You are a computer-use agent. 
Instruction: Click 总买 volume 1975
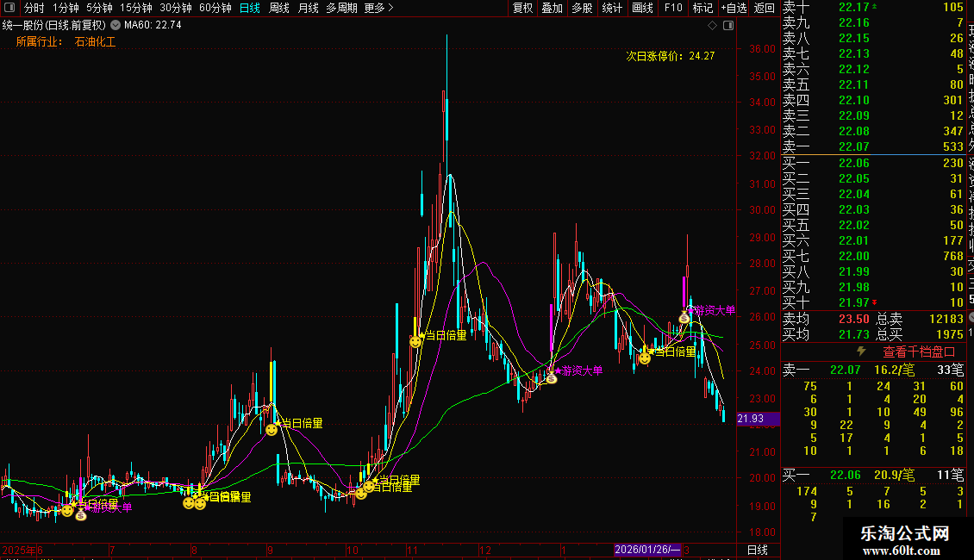click(950, 334)
